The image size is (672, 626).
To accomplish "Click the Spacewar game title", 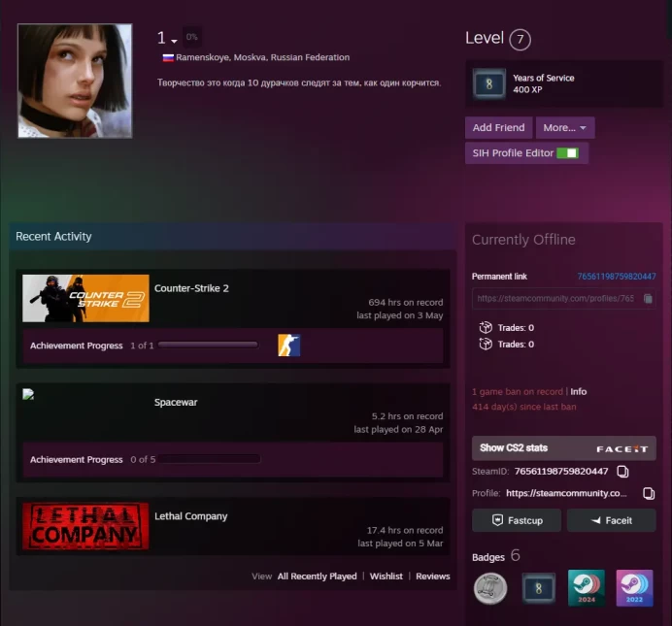I will coord(176,402).
